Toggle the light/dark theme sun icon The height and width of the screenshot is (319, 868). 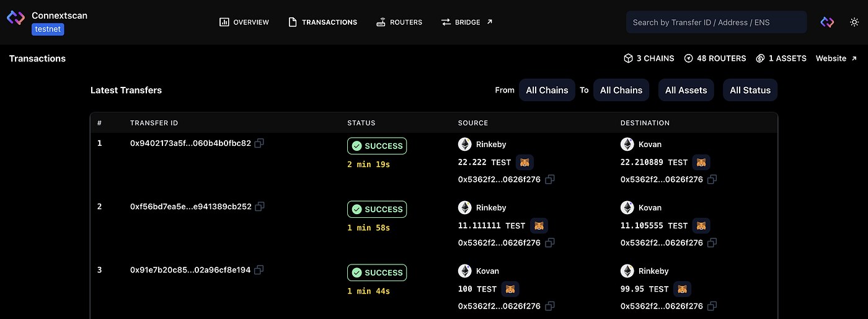[854, 22]
